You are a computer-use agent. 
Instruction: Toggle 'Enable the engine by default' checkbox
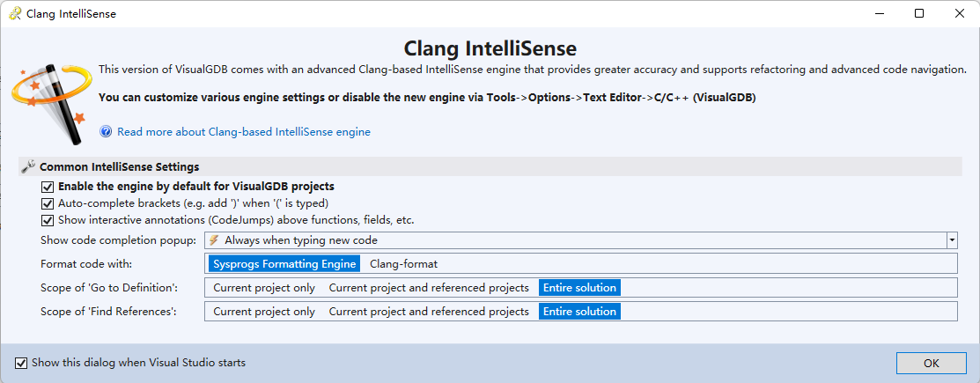(x=48, y=187)
